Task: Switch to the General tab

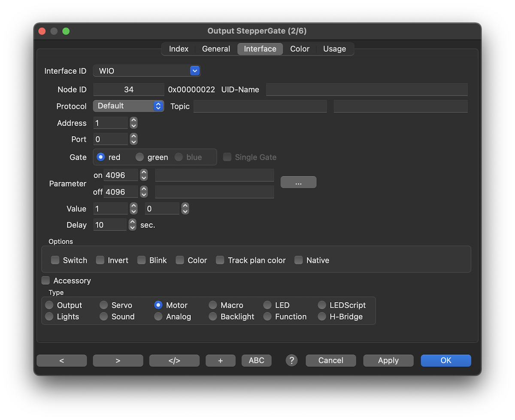Action: (x=216, y=49)
